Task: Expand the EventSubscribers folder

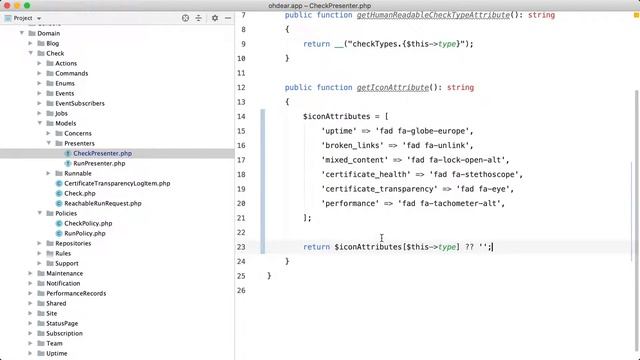Action: click(39, 103)
